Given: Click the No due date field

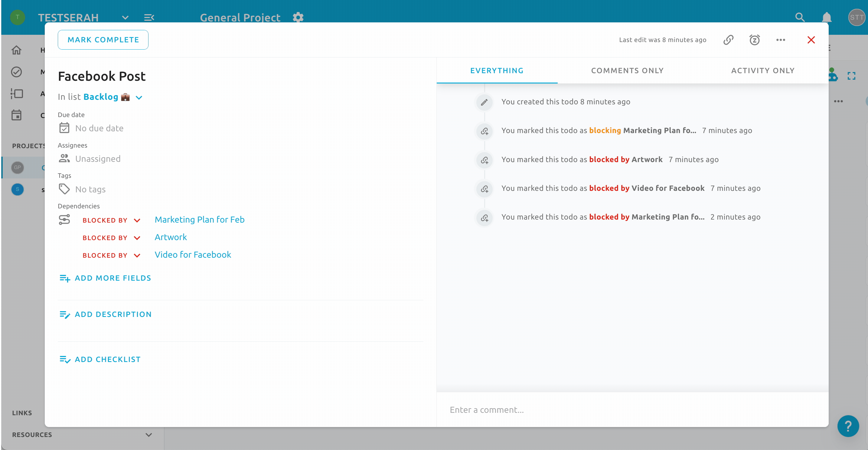Looking at the screenshot, I should click(99, 128).
